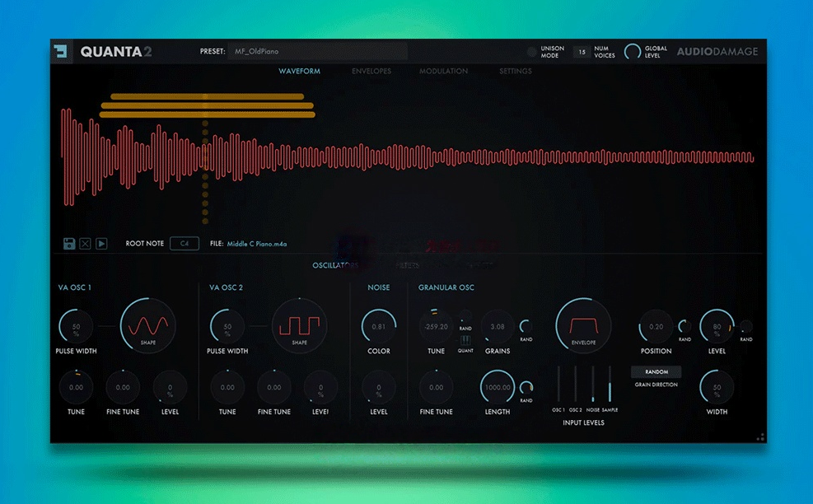
Task: Click the Audio Damage brand logo
Action: [x=717, y=51]
